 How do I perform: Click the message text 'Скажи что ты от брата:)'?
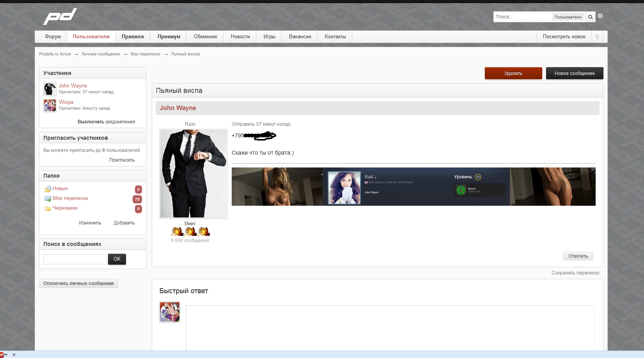click(x=263, y=153)
